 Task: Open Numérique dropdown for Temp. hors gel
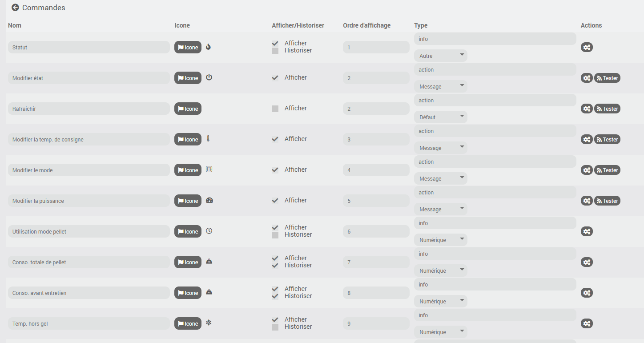coord(440,332)
